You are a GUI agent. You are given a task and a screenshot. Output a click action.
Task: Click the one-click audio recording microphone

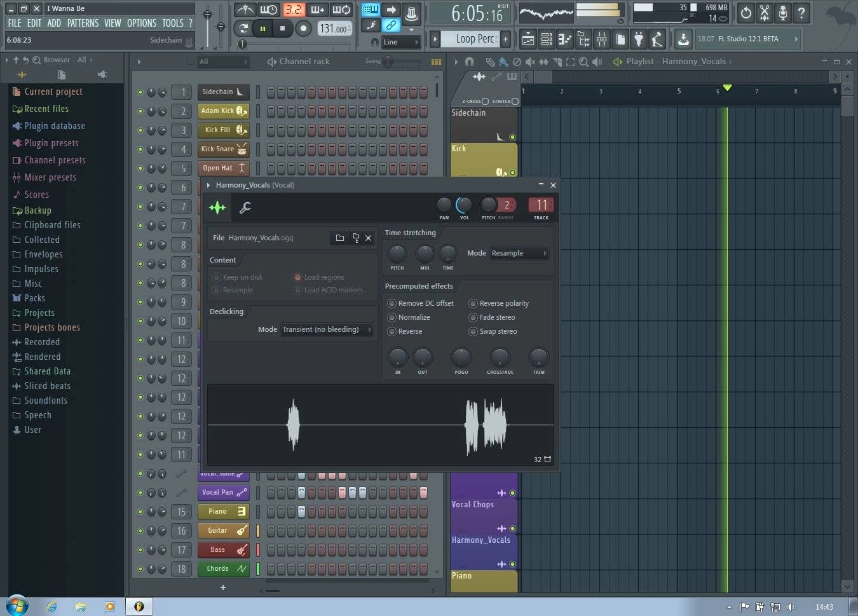click(x=783, y=12)
